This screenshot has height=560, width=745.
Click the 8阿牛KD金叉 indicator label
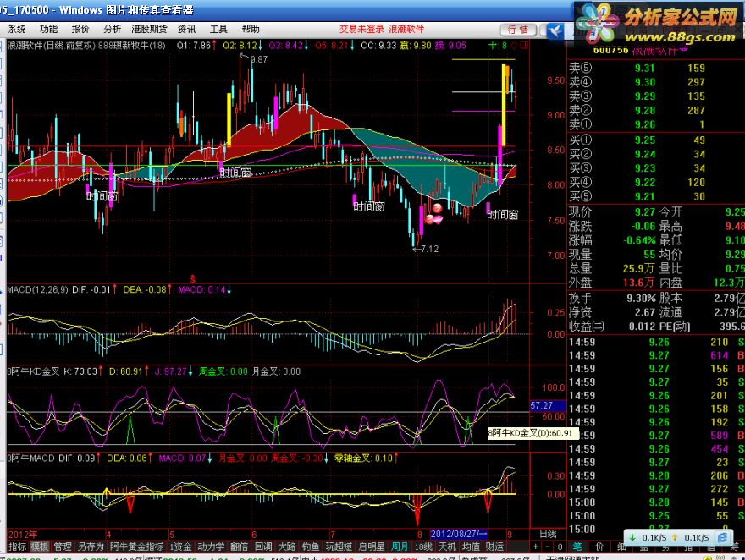33,371
